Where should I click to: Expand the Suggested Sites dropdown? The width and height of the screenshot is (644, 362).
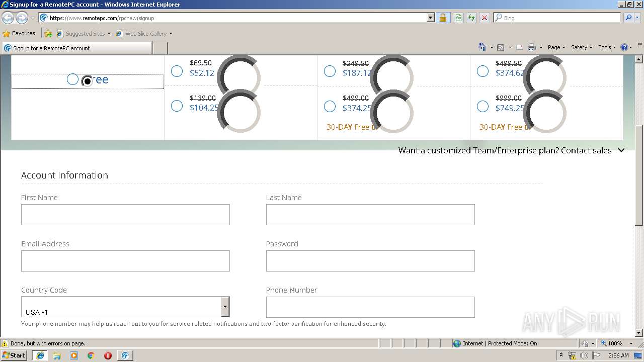coord(109,34)
